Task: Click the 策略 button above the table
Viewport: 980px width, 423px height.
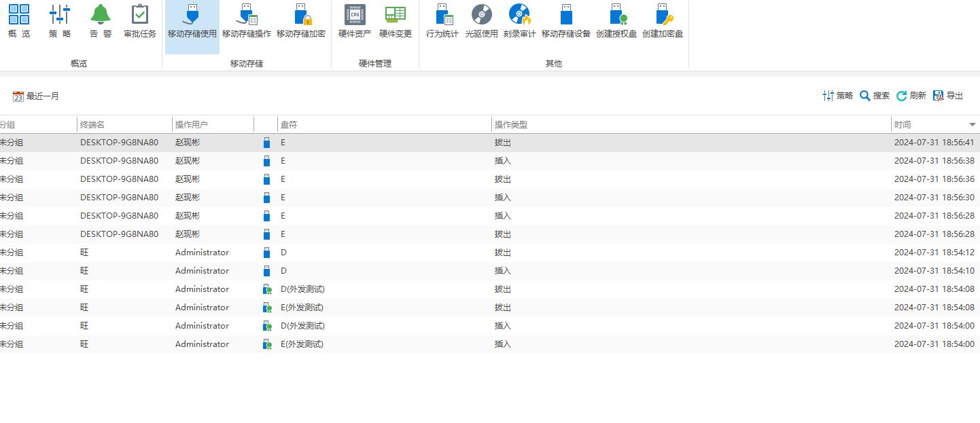Action: [x=837, y=96]
